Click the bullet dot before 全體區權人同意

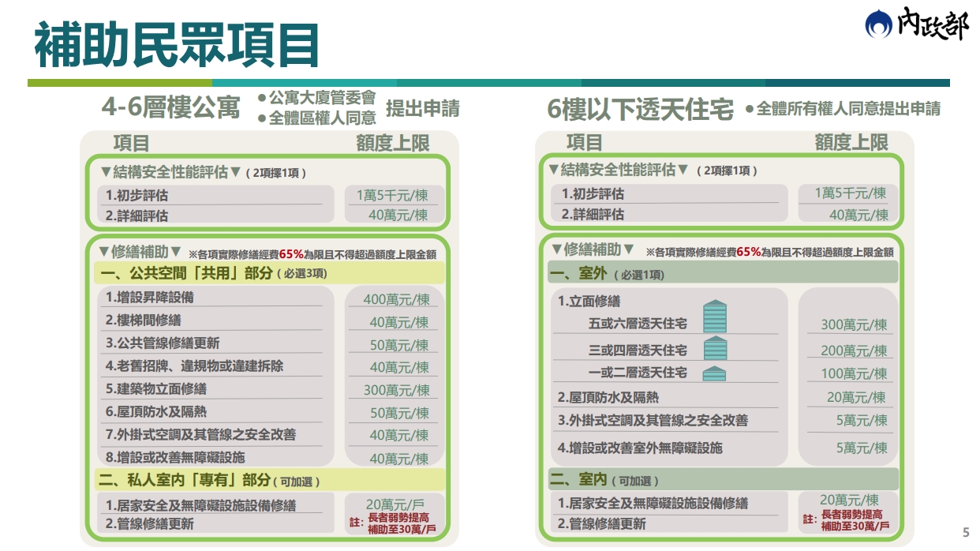pyautogui.click(x=262, y=118)
